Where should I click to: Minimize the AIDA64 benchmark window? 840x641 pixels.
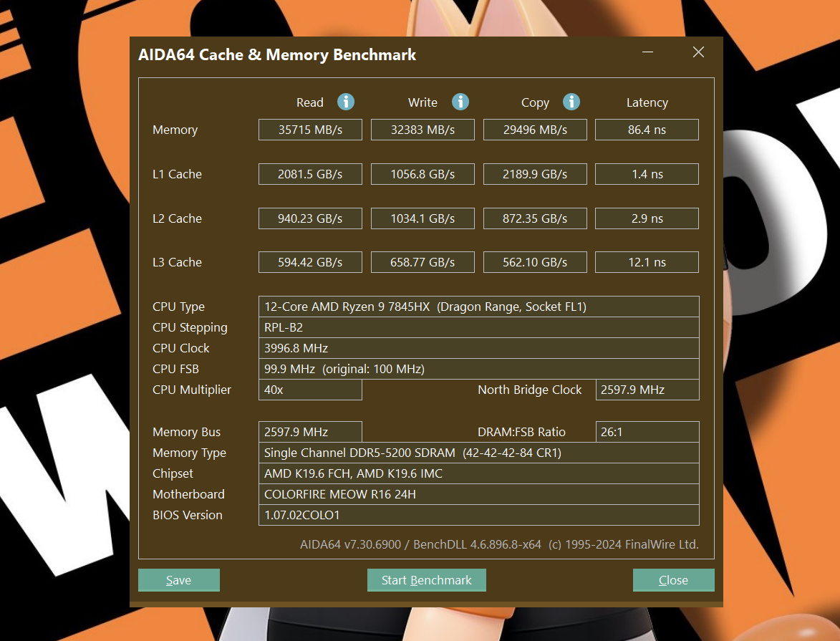(x=647, y=52)
